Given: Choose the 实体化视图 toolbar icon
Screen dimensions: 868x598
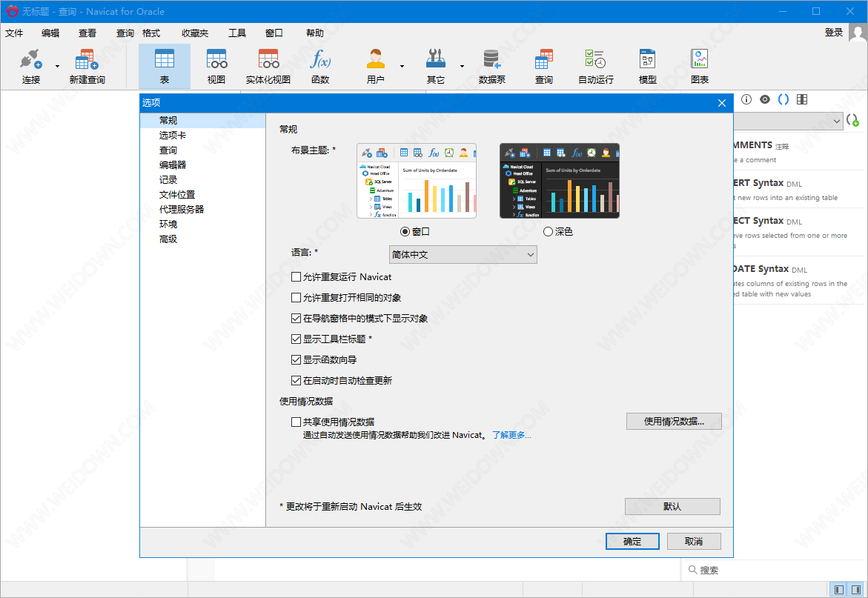Looking at the screenshot, I should (x=268, y=59).
